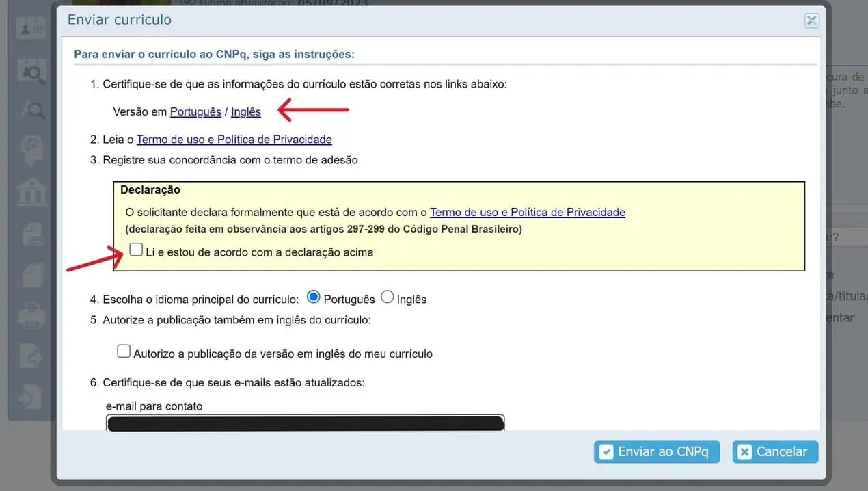The image size is (868, 491).
Task: Open the head profile icon in sidebar
Action: (x=32, y=150)
